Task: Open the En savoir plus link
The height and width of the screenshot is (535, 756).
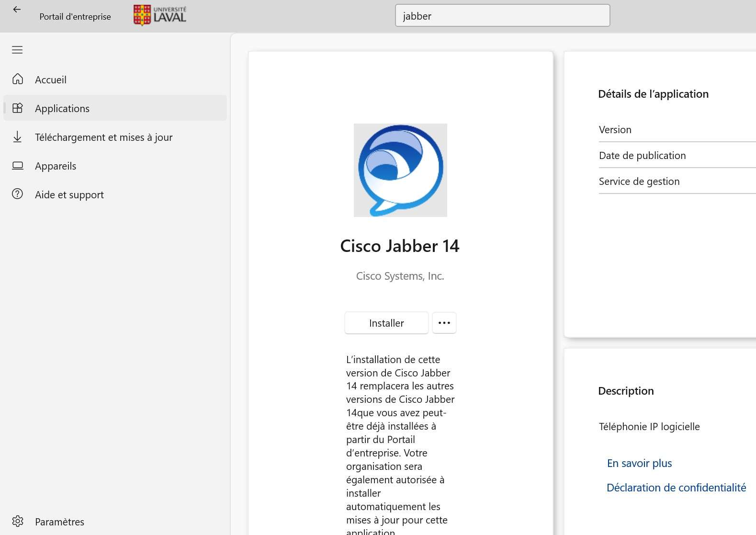Action: (639, 463)
